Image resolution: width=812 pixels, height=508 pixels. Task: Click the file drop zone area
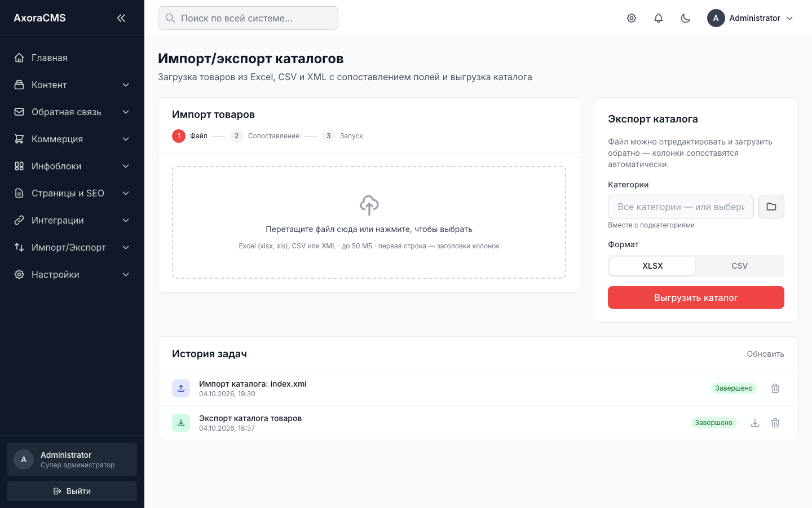369,222
